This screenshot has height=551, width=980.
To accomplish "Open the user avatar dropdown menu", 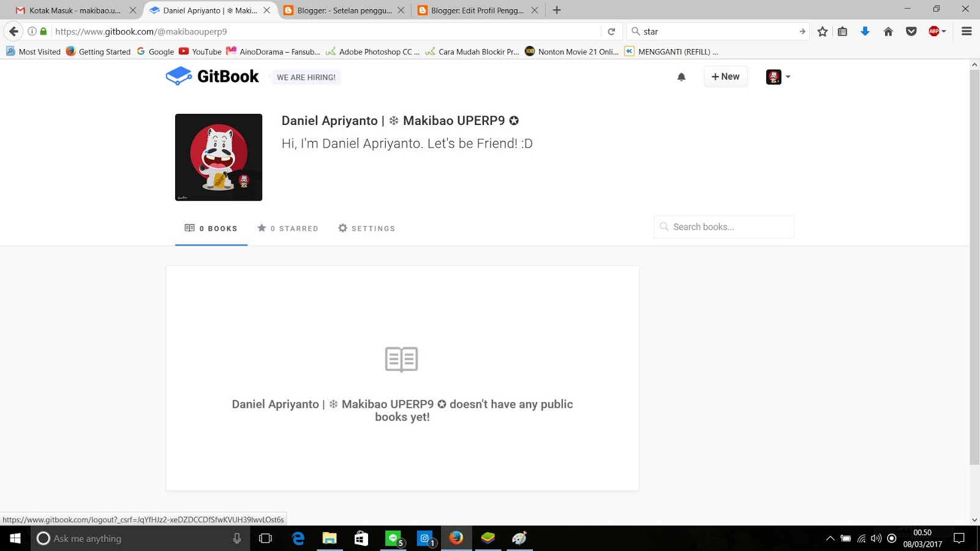I will pyautogui.click(x=778, y=77).
